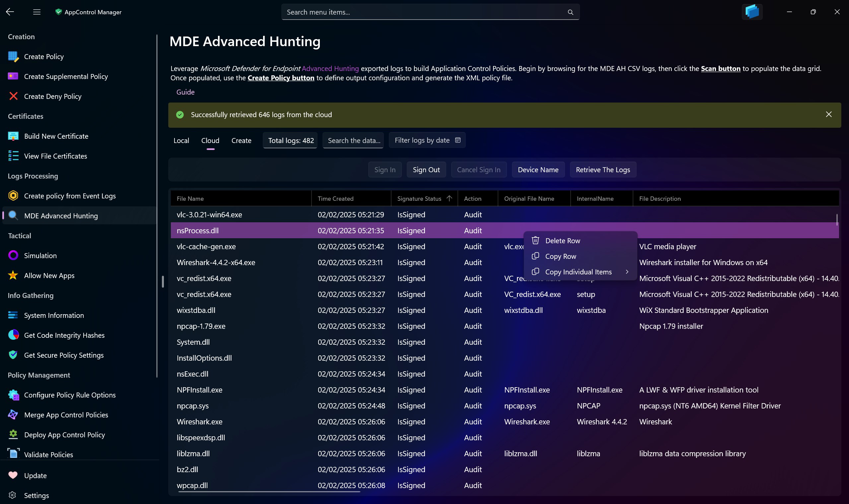Open Create policy from Event Logs icon
849x504 pixels.
click(x=13, y=196)
